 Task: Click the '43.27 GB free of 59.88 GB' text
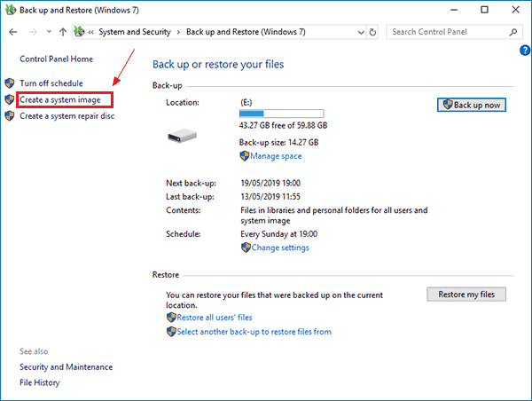point(284,126)
